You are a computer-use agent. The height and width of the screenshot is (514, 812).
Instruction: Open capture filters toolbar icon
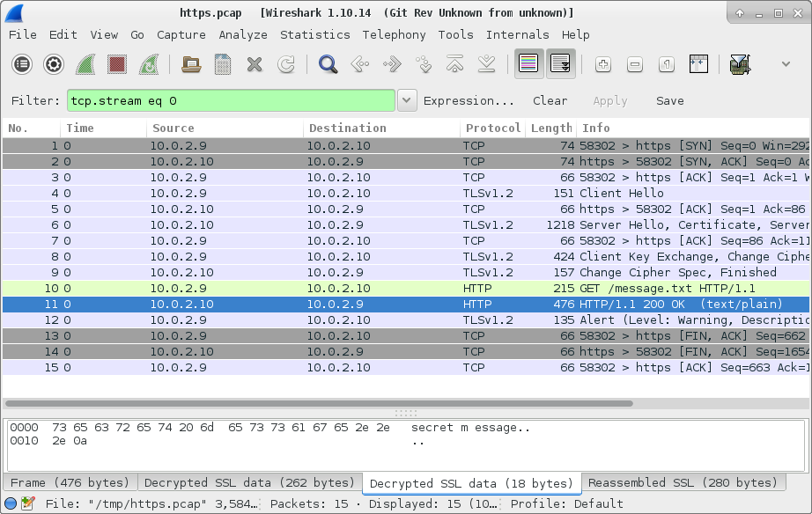[x=740, y=65]
